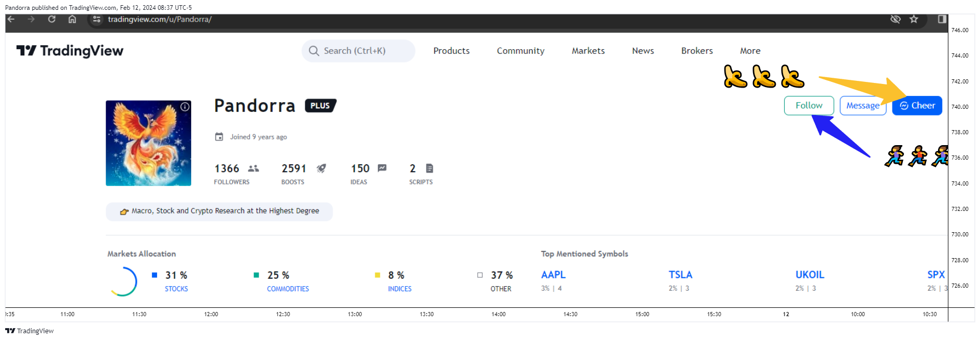
Task: Open the UKOIL symbol link
Action: [x=809, y=275]
